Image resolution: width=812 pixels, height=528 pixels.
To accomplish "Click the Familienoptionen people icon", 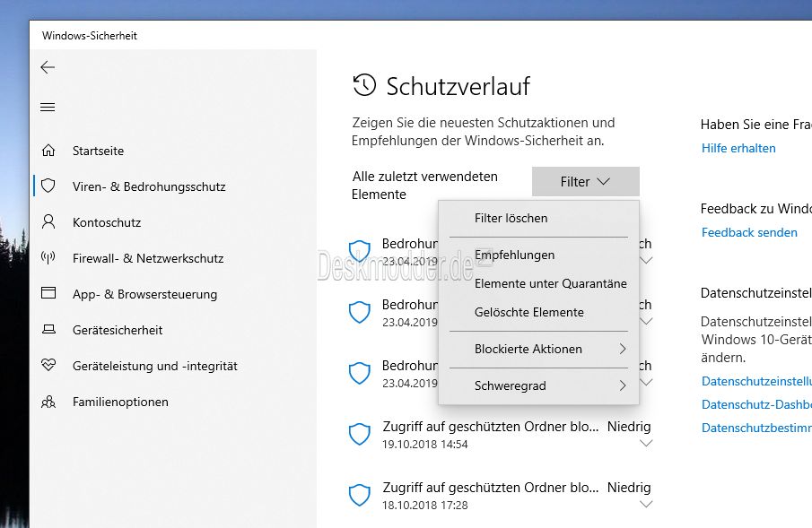I will pos(48,402).
